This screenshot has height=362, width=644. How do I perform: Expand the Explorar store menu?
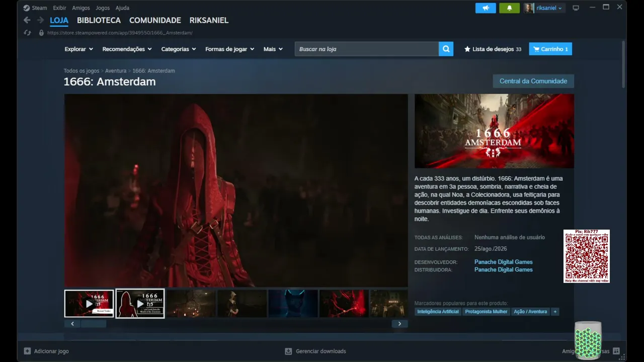click(x=79, y=49)
